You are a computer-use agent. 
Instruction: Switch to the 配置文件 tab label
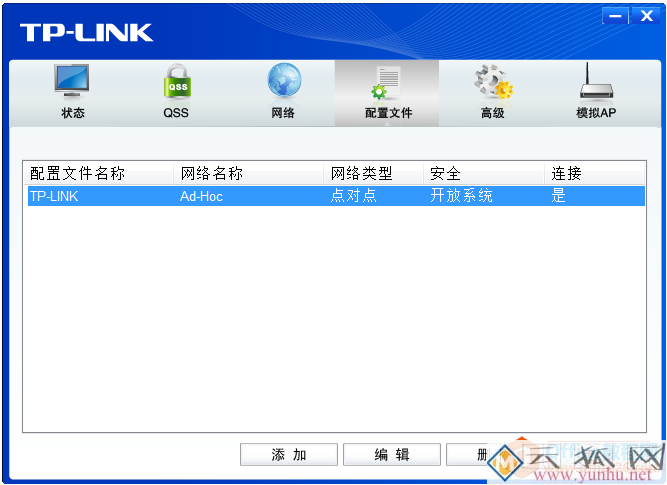pos(388,113)
